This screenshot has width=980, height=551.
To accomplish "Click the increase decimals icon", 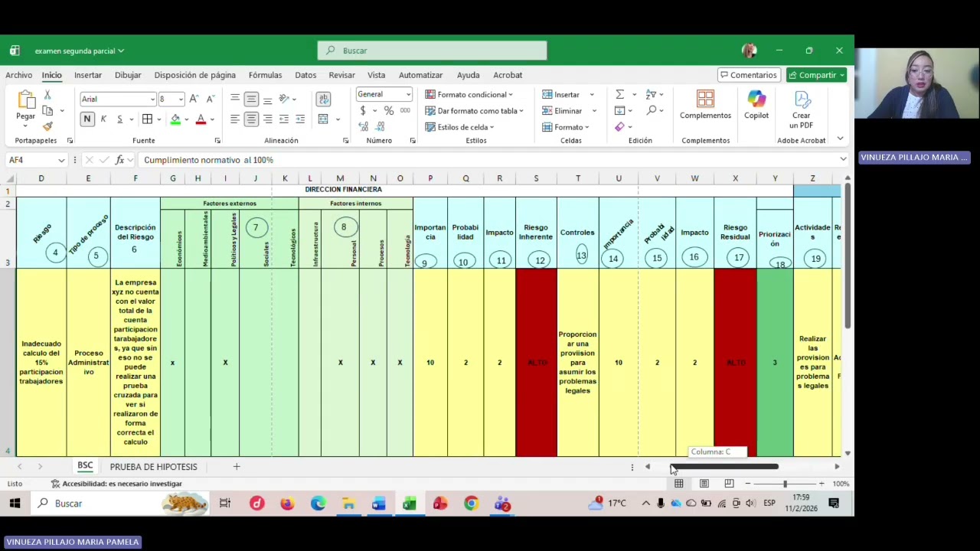I will coord(363,126).
